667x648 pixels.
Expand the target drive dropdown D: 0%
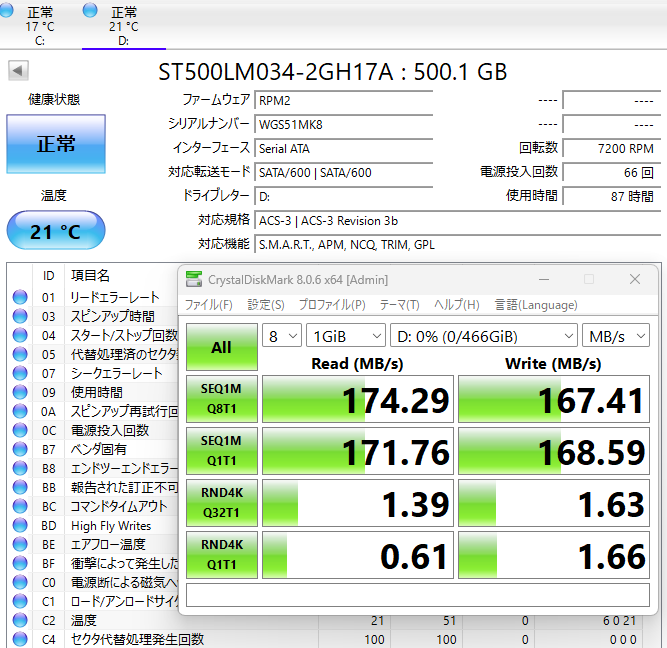(484, 336)
